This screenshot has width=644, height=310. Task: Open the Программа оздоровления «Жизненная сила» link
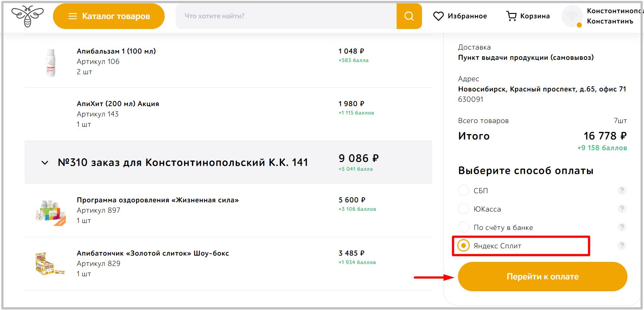(158, 200)
